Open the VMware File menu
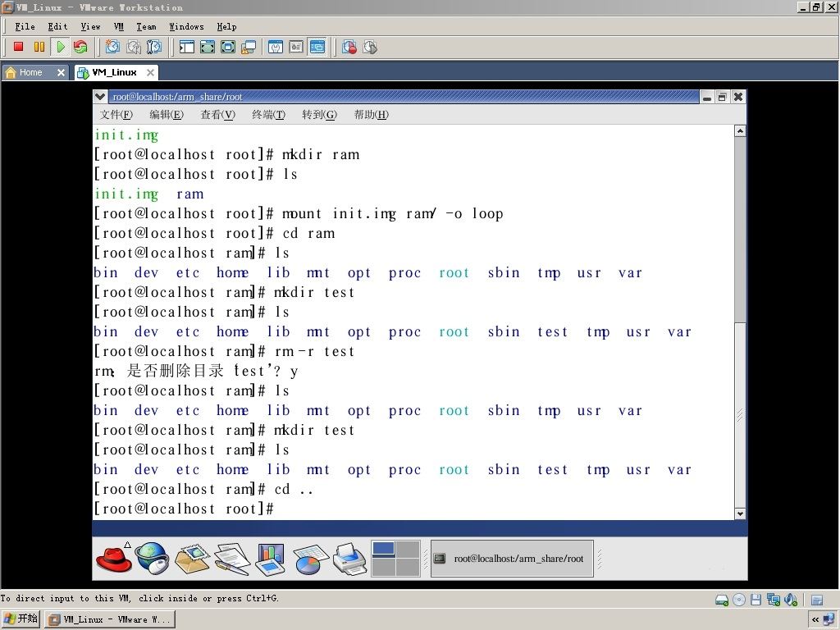840x630 pixels. click(x=25, y=26)
